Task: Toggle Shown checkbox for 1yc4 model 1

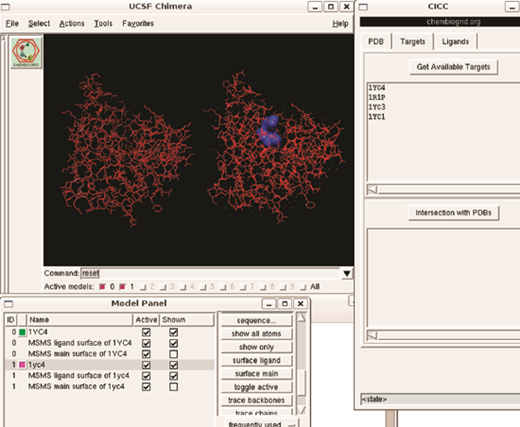Action: coord(173,365)
